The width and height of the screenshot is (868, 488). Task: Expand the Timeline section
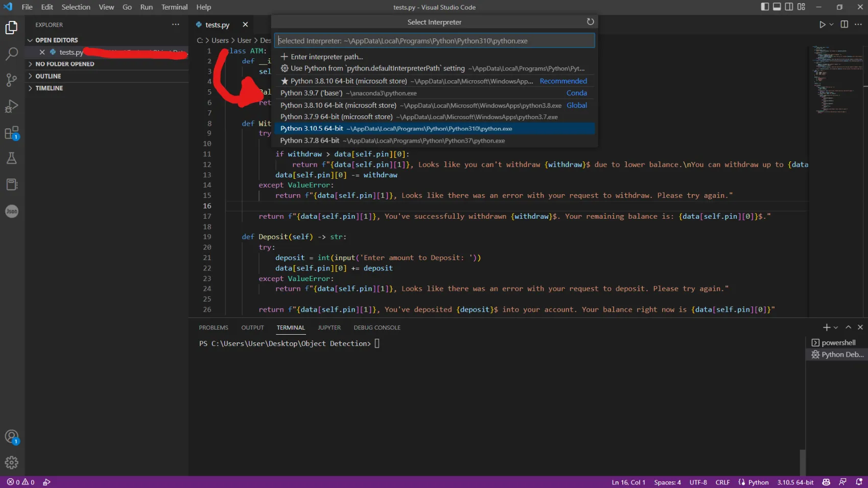click(x=49, y=88)
